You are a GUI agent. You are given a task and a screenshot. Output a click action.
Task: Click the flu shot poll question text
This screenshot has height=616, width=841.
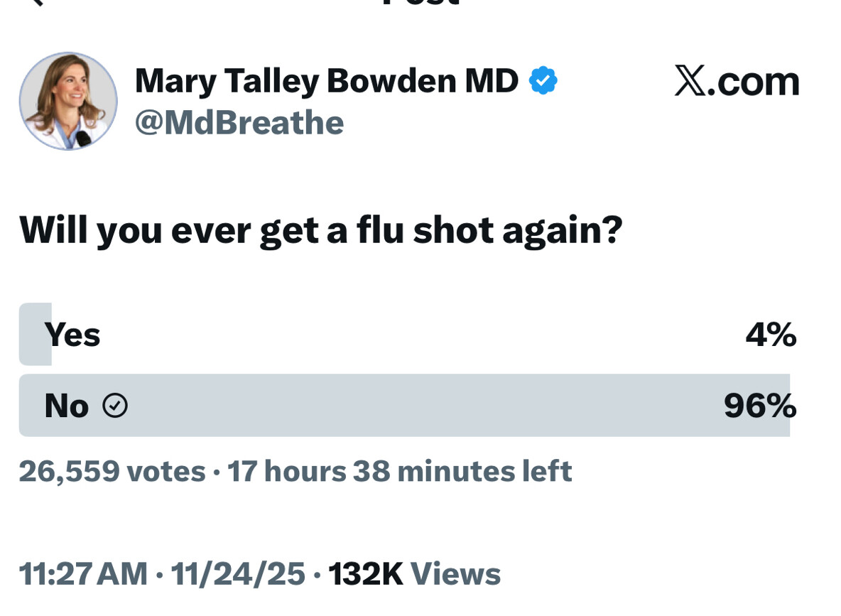[x=320, y=230]
